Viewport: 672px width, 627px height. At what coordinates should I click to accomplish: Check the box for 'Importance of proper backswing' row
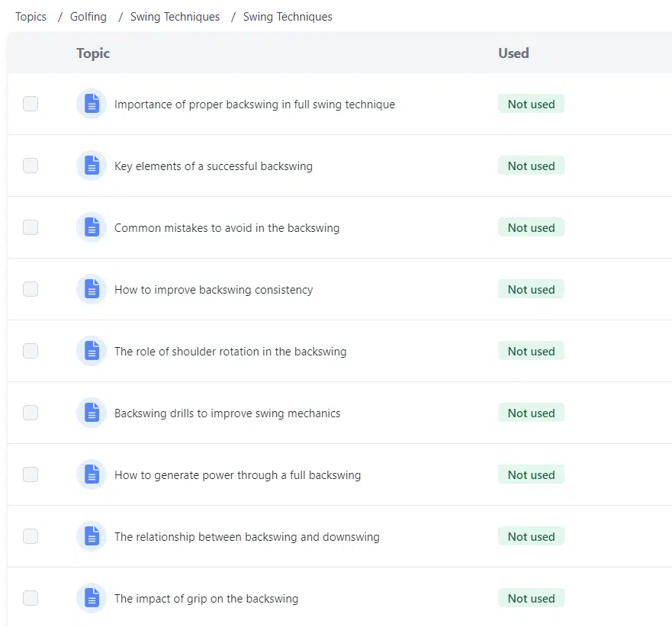pyautogui.click(x=31, y=104)
